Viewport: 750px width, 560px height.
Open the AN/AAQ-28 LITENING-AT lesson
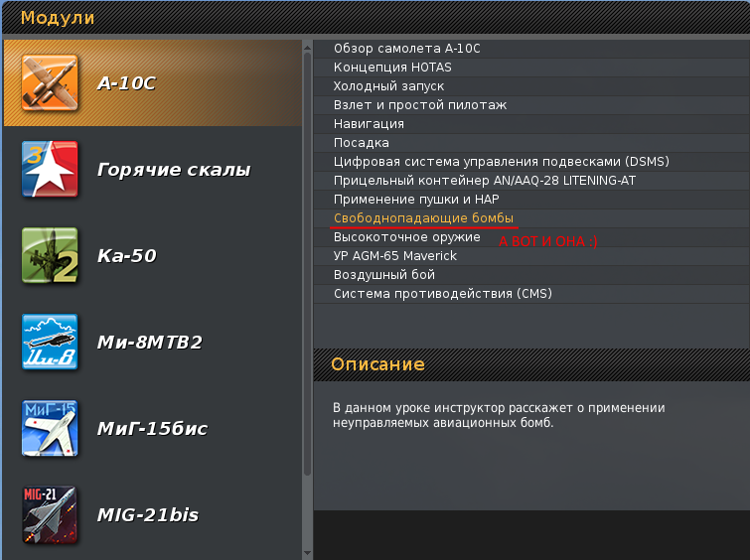click(484, 180)
